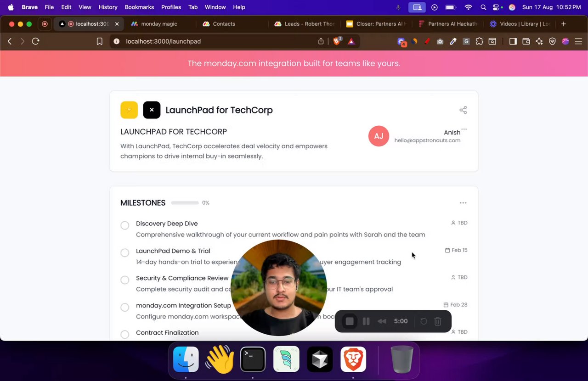Open Finder from the Dock
This screenshot has width=588, height=381.
(186, 359)
